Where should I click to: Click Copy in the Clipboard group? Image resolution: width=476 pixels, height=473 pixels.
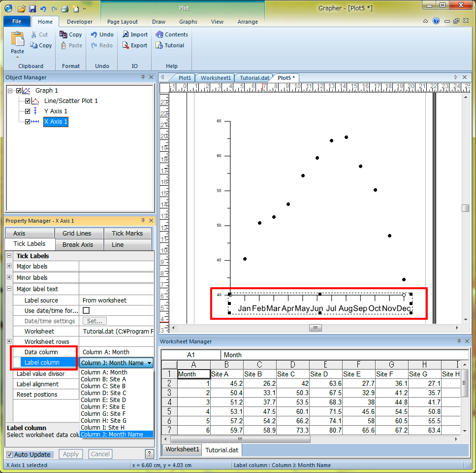tap(41, 45)
